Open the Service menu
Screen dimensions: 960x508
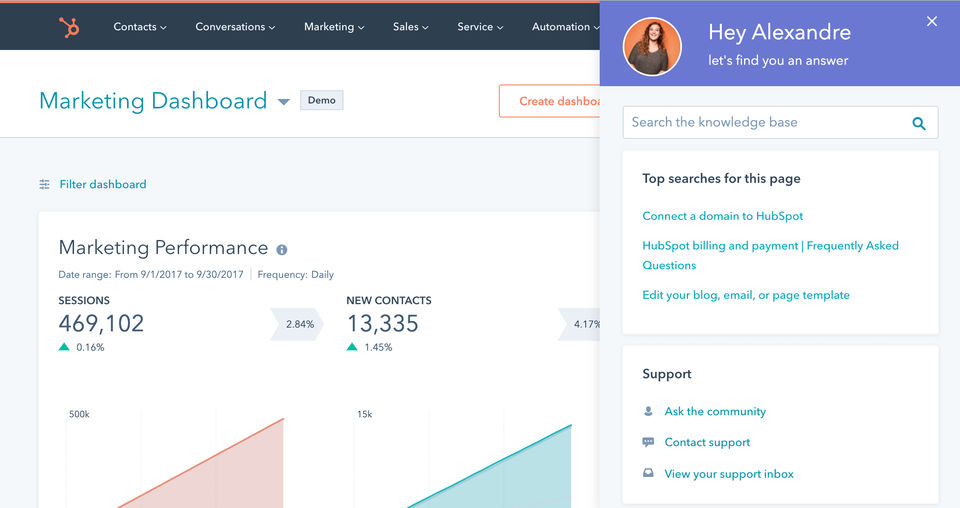pyautogui.click(x=480, y=27)
